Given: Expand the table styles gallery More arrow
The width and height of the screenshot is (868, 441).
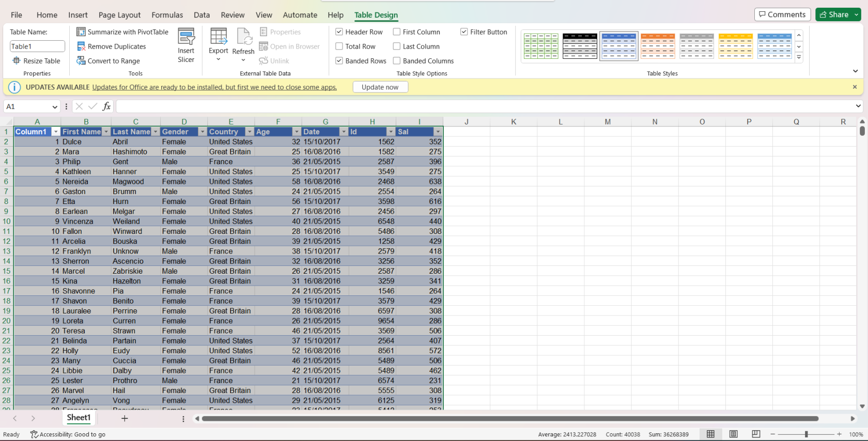Looking at the screenshot, I should [x=799, y=57].
